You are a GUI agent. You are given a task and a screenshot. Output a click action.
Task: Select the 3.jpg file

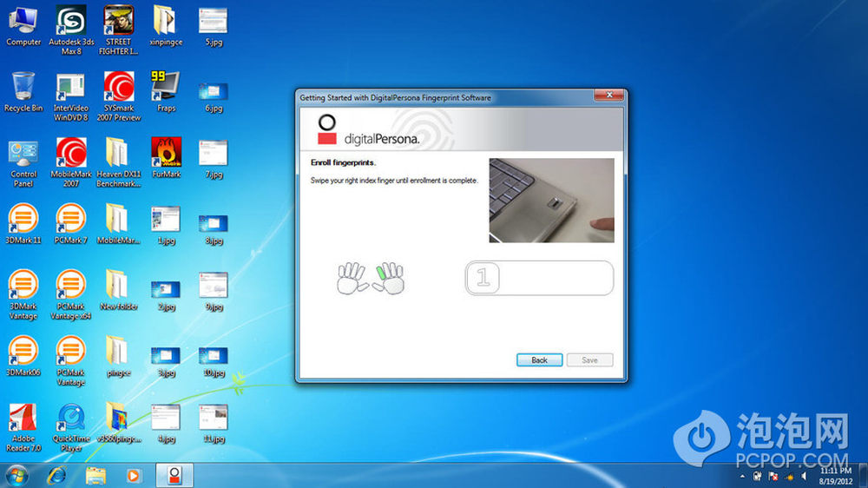[166, 362]
